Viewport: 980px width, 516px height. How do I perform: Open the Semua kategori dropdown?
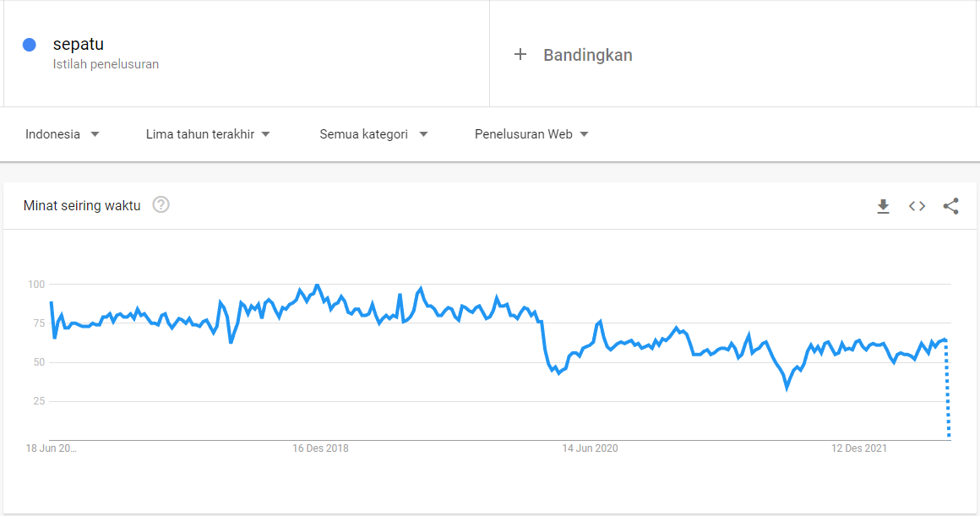tap(373, 134)
